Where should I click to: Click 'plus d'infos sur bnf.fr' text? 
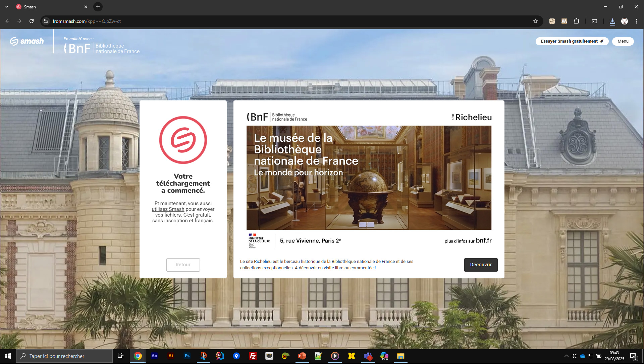coord(468,241)
